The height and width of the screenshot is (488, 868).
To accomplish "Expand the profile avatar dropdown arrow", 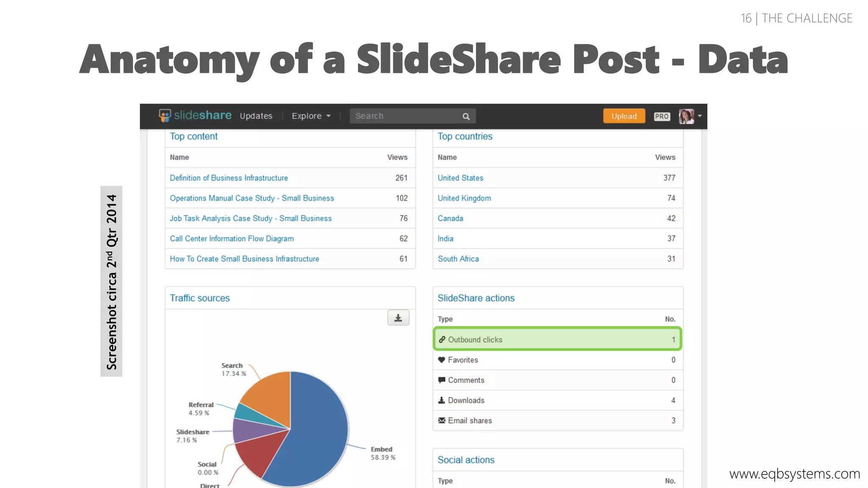I will [700, 116].
